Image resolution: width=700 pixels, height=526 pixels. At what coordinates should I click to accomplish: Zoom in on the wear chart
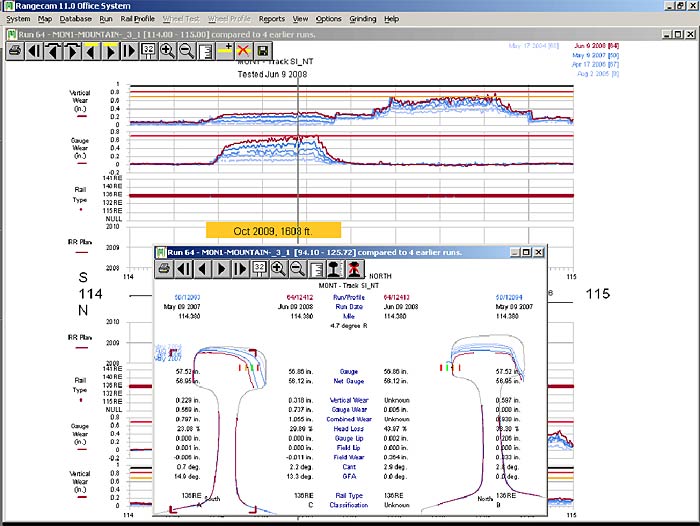pyautogui.click(x=167, y=51)
